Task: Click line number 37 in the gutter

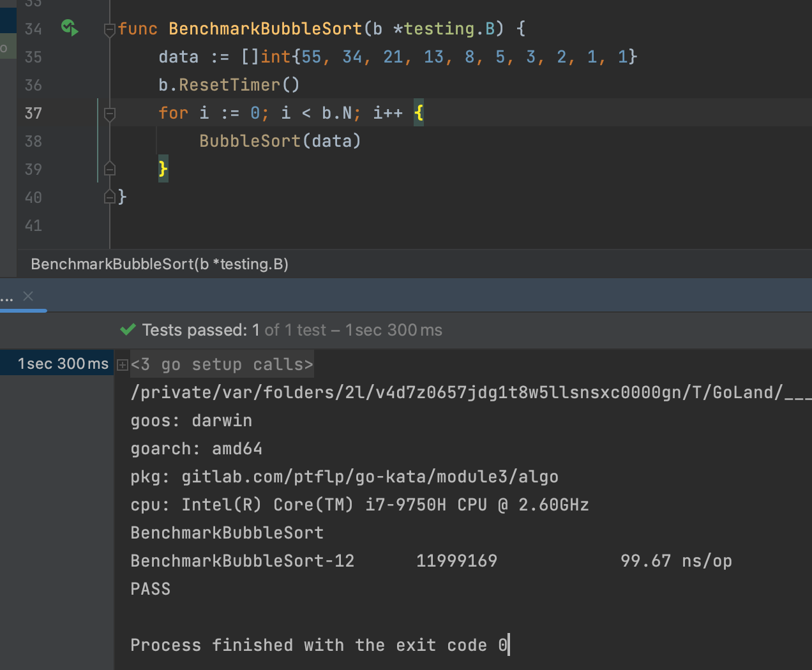Action: [33, 114]
